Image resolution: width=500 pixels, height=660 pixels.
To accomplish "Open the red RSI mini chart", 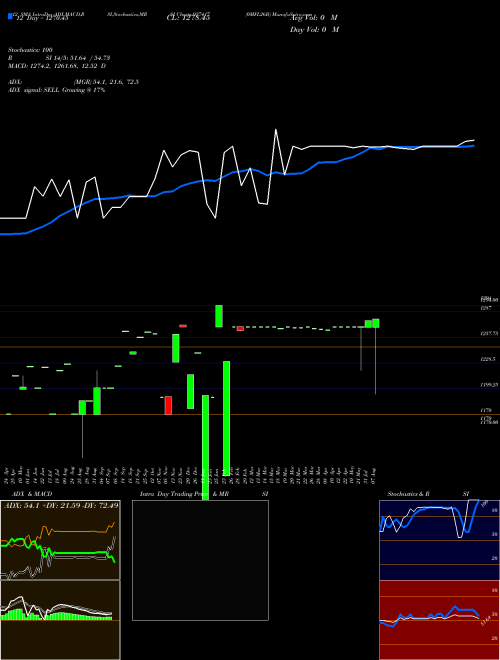I will click(439, 620).
